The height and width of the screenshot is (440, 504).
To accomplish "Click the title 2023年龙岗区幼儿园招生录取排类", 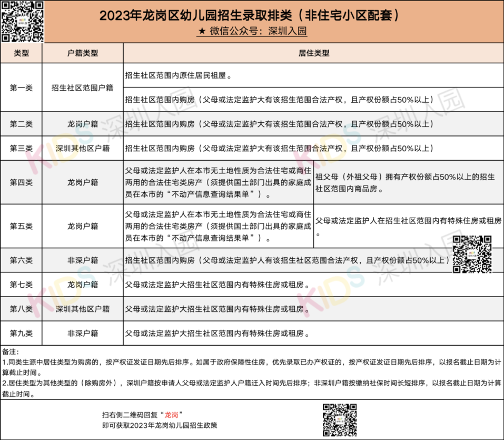I will tap(250, 15).
